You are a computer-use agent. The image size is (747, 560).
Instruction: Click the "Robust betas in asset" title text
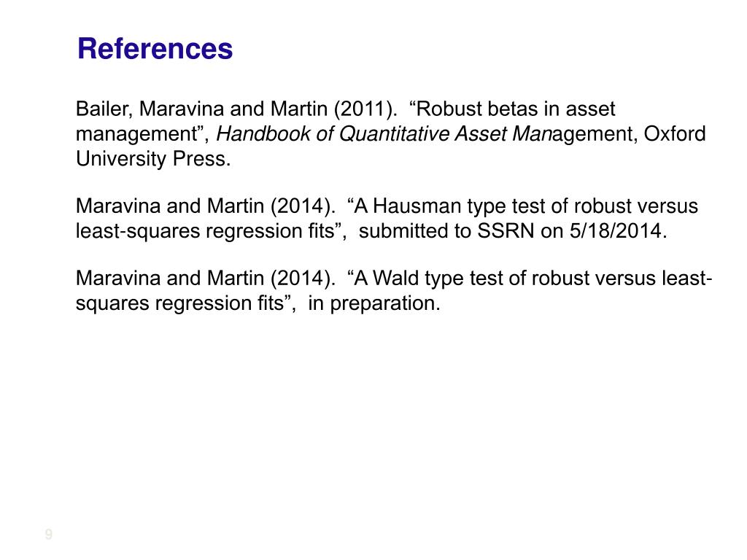[512, 109]
